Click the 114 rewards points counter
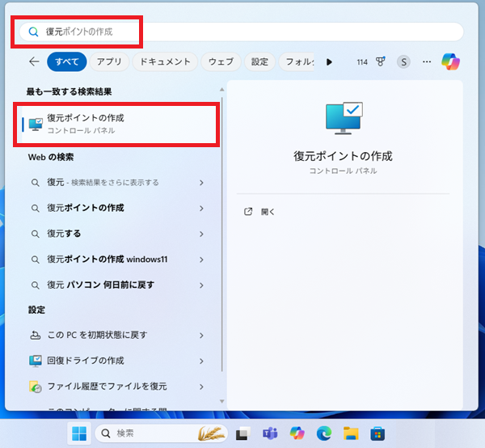This screenshot has height=448, width=485. click(x=362, y=62)
